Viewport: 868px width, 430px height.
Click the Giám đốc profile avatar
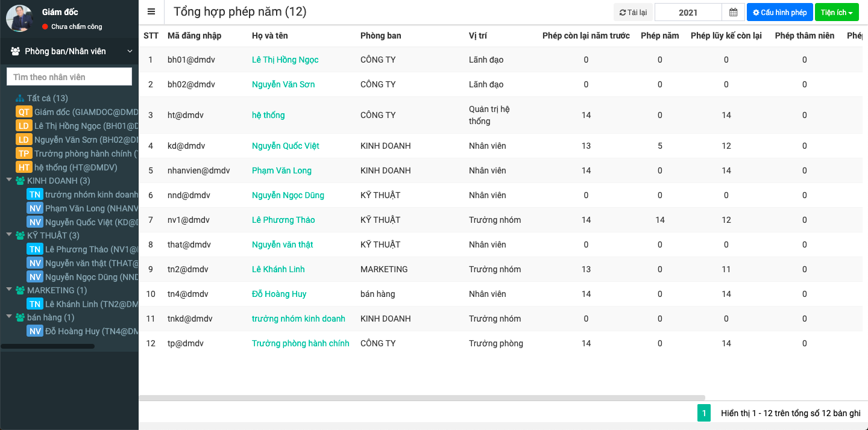coord(19,19)
